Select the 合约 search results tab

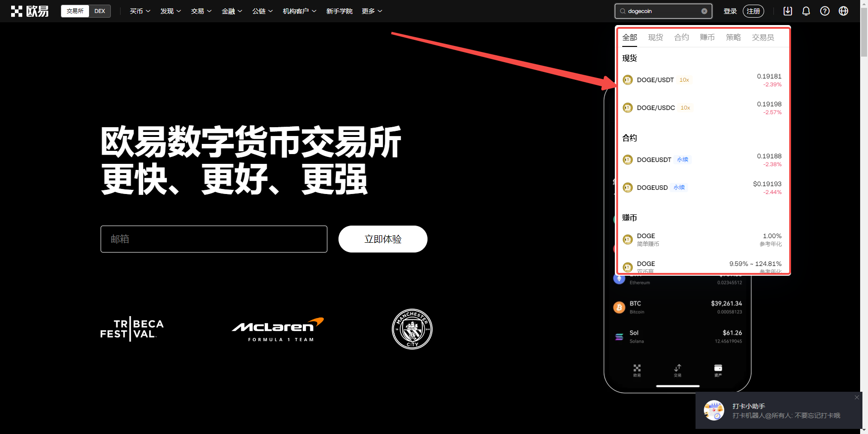click(x=682, y=38)
